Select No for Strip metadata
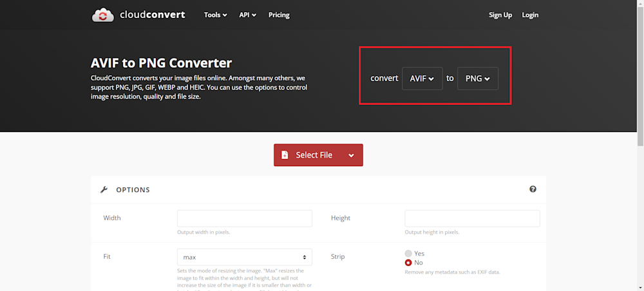The width and height of the screenshot is (644, 291). tap(408, 263)
